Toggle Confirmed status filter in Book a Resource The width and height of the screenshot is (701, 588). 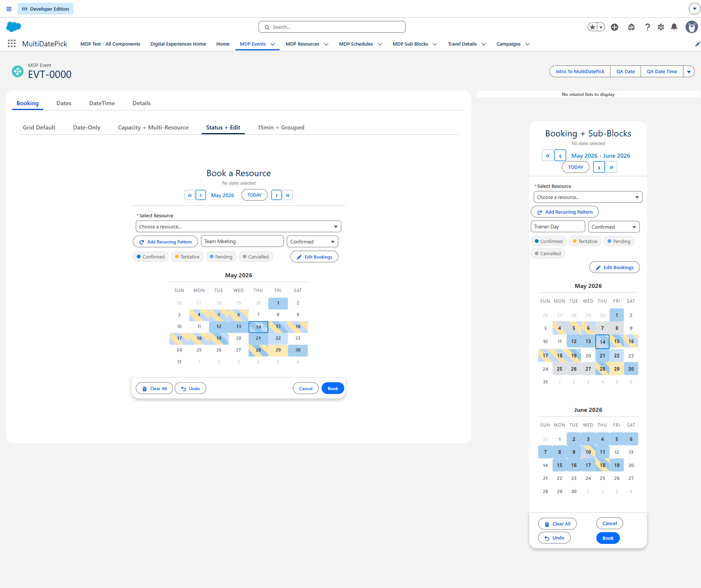(151, 257)
